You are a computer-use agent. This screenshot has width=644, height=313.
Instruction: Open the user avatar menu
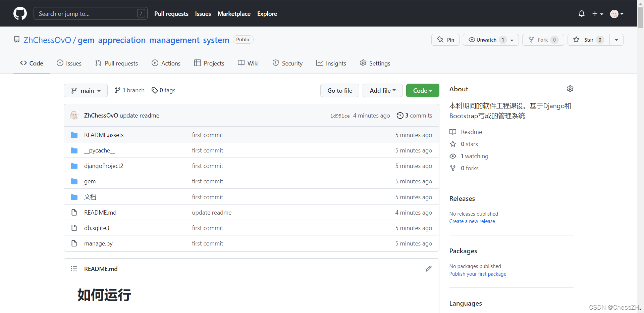pyautogui.click(x=616, y=14)
